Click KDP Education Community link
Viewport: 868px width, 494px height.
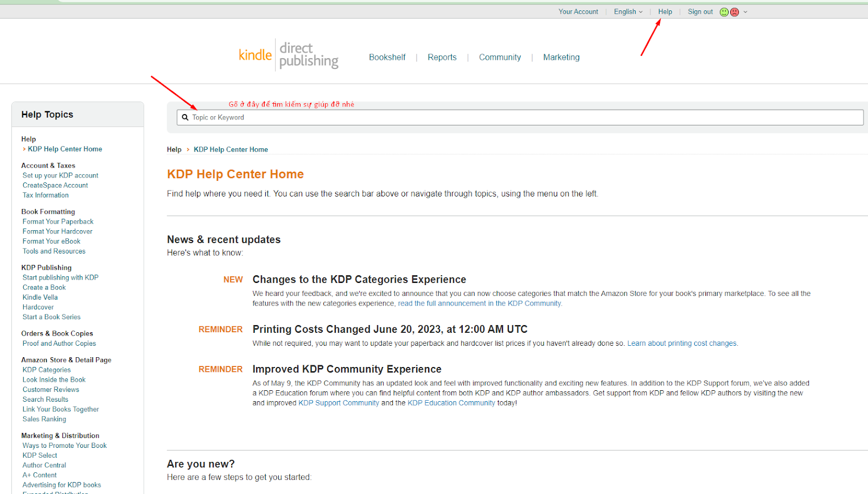click(451, 403)
